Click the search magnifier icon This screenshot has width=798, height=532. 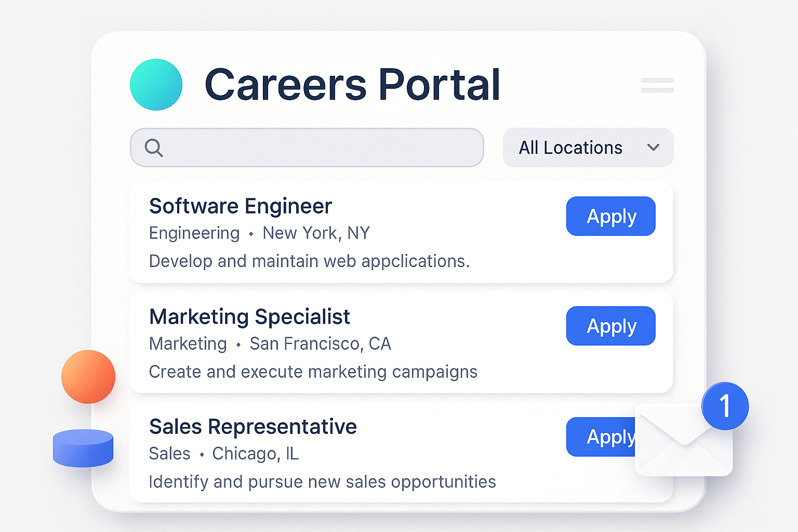click(x=154, y=149)
